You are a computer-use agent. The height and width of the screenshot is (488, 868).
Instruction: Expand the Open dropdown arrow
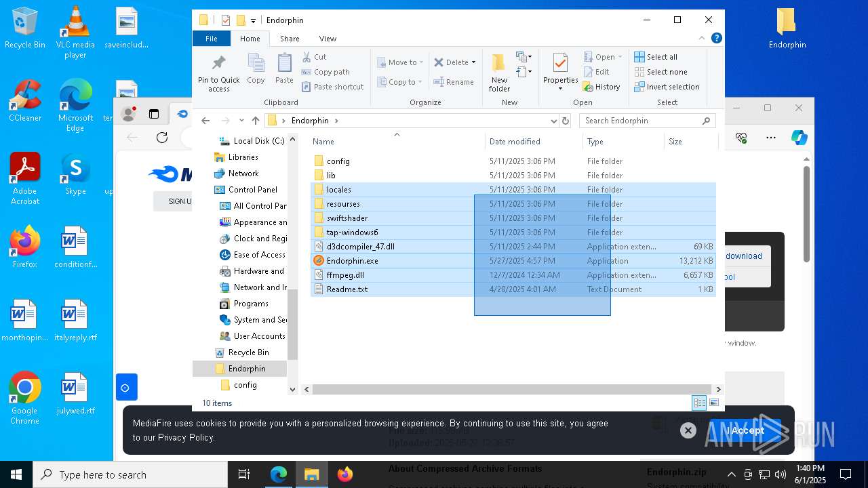point(620,57)
